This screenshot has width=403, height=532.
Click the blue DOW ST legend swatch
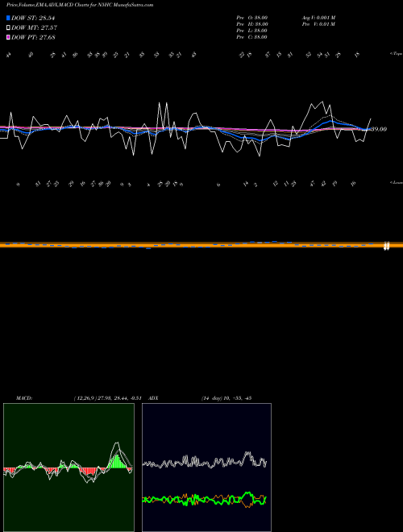9,18
